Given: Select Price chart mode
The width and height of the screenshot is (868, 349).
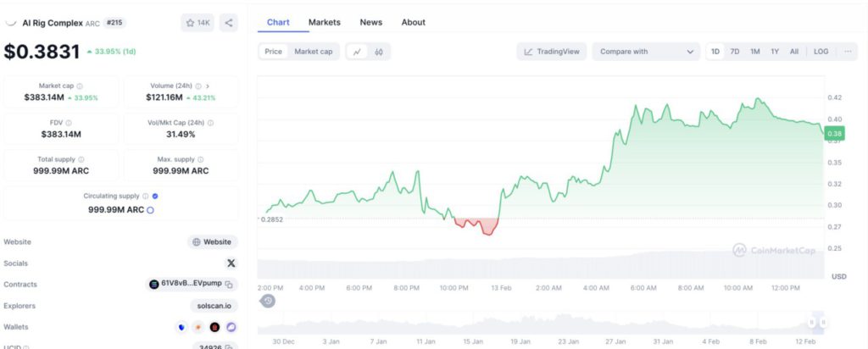Looking at the screenshot, I should pyautogui.click(x=273, y=52).
